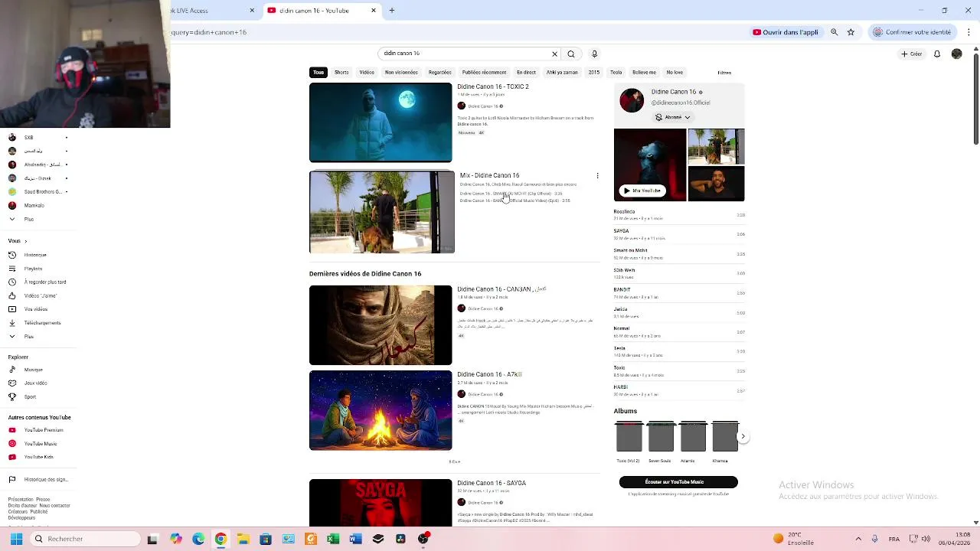This screenshot has height=551, width=980.
Task: Play BANDIT from song list
Action: 679,292
